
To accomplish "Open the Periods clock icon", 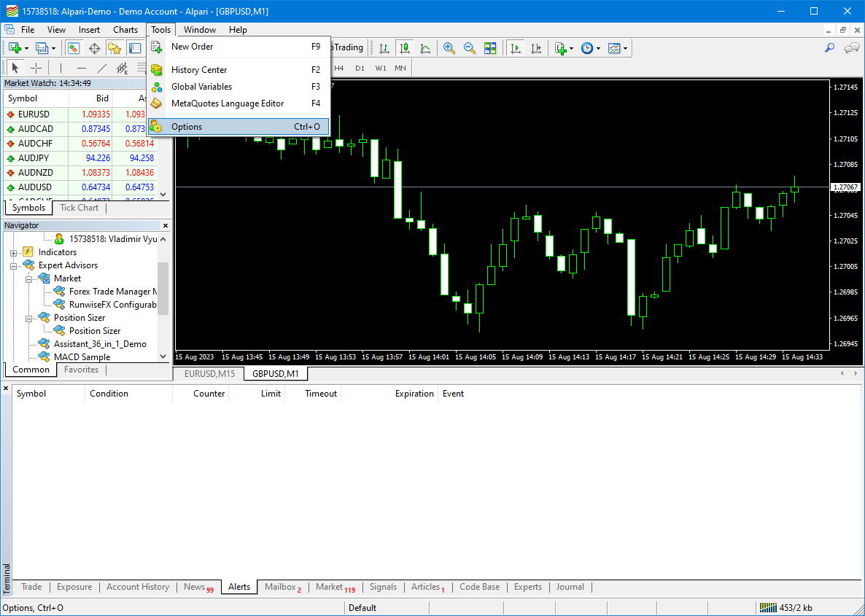I will click(587, 48).
